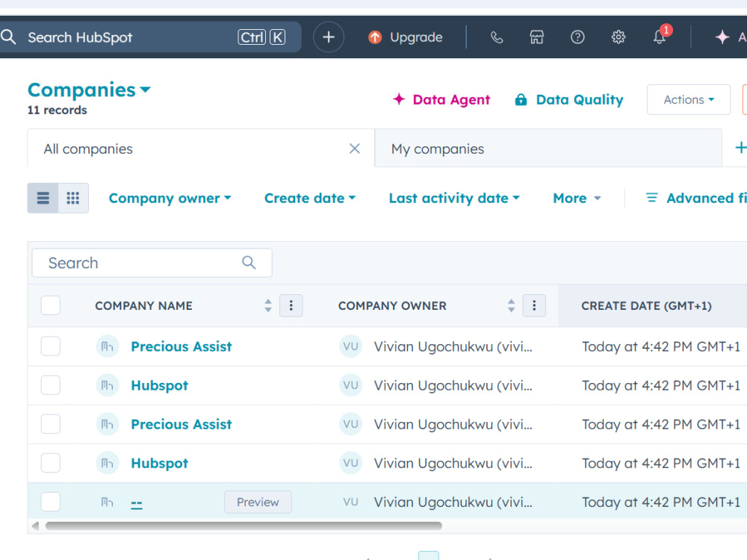This screenshot has width=747, height=560.
Task: Open first Precious Assist company record
Action: click(x=181, y=346)
